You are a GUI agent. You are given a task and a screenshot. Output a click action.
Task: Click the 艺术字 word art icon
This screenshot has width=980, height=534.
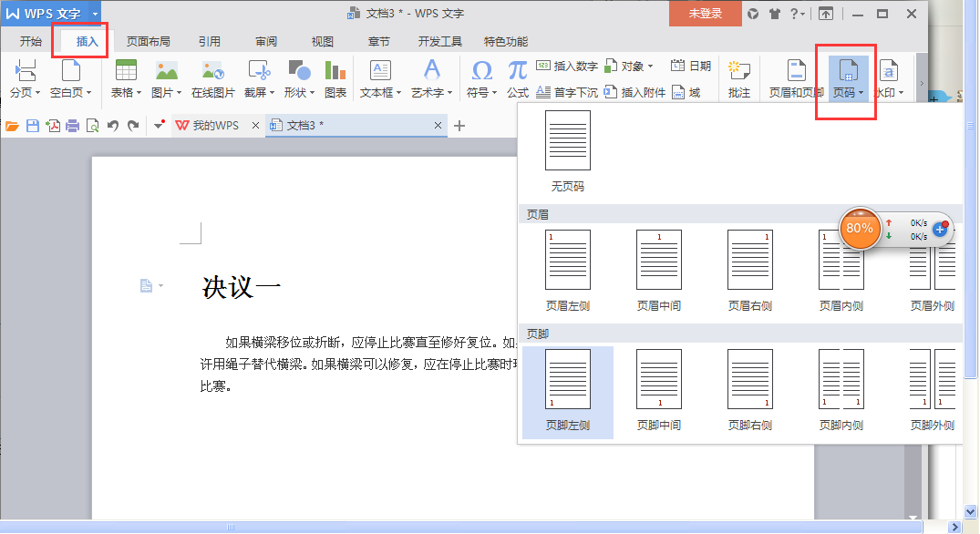pos(431,70)
